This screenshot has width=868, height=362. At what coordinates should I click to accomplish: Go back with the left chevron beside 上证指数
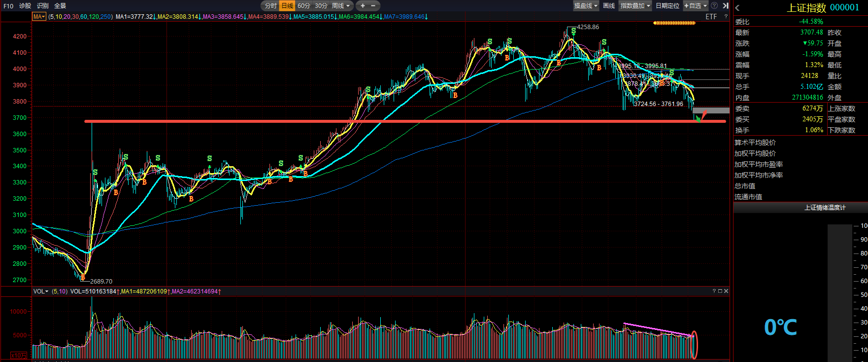click(737, 8)
